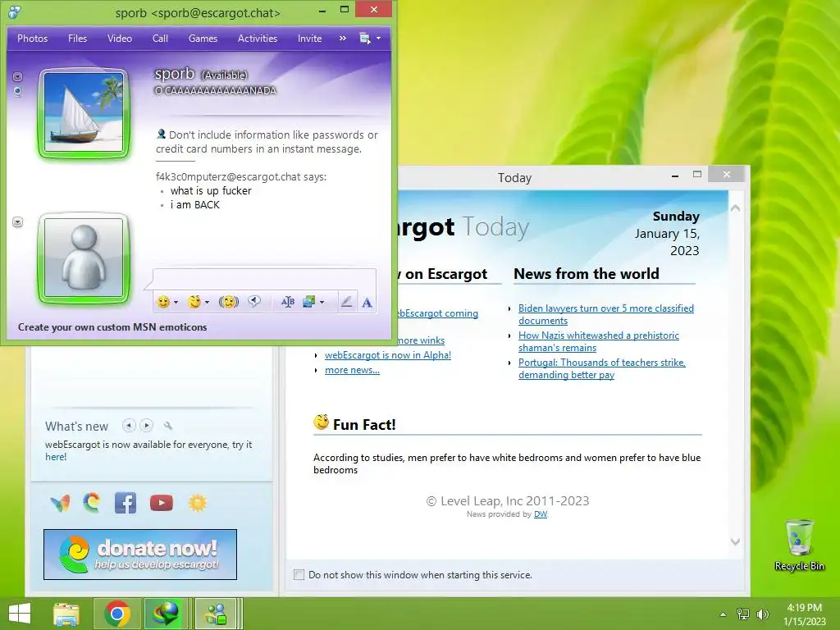This screenshot has width=840, height=630.
Task: Click the donate now banner
Action: (140, 555)
